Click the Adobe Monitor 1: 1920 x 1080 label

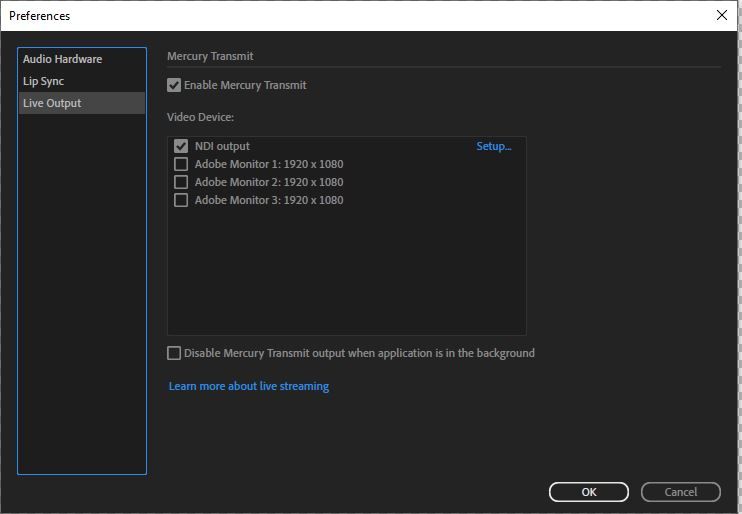(268, 164)
